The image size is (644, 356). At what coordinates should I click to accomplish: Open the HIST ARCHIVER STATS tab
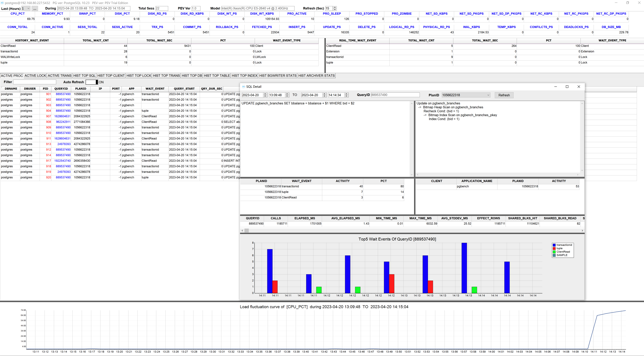[x=316, y=75]
